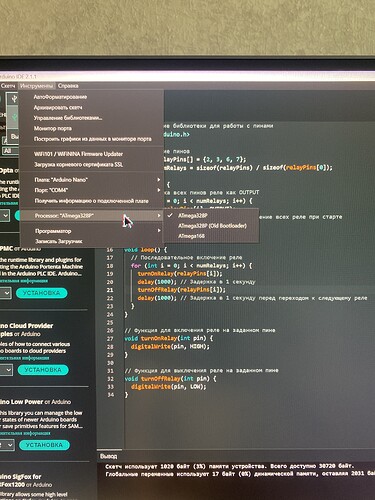
Task: Open the Скетч menu
Action: tap(8, 86)
